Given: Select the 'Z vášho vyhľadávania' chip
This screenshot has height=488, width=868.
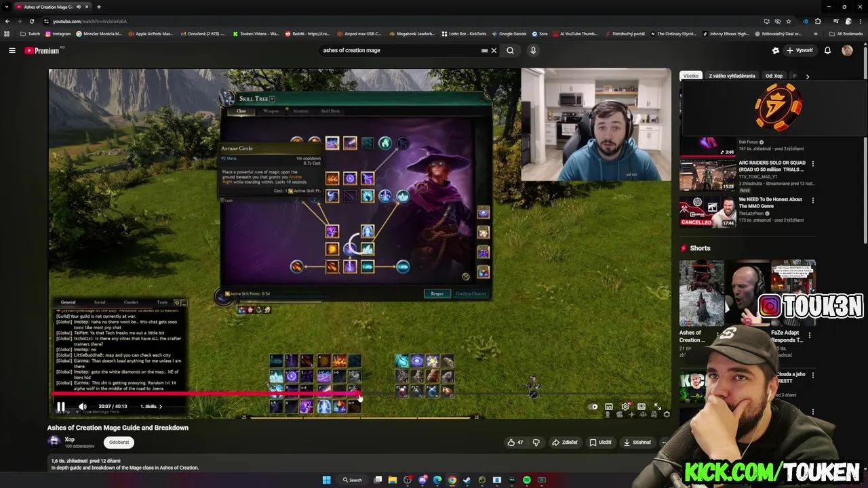Looking at the screenshot, I should (x=732, y=76).
